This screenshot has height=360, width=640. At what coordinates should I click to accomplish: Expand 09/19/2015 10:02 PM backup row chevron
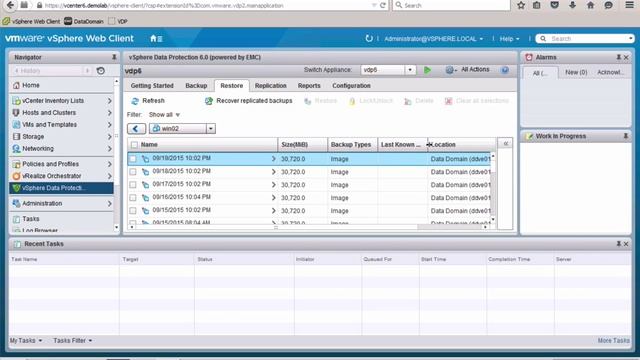[273, 159]
